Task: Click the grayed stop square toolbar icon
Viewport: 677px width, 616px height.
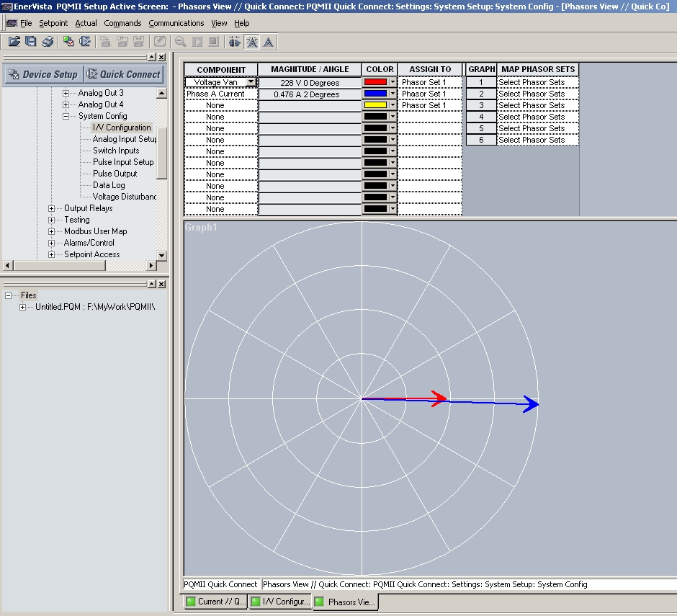Action: click(x=213, y=42)
